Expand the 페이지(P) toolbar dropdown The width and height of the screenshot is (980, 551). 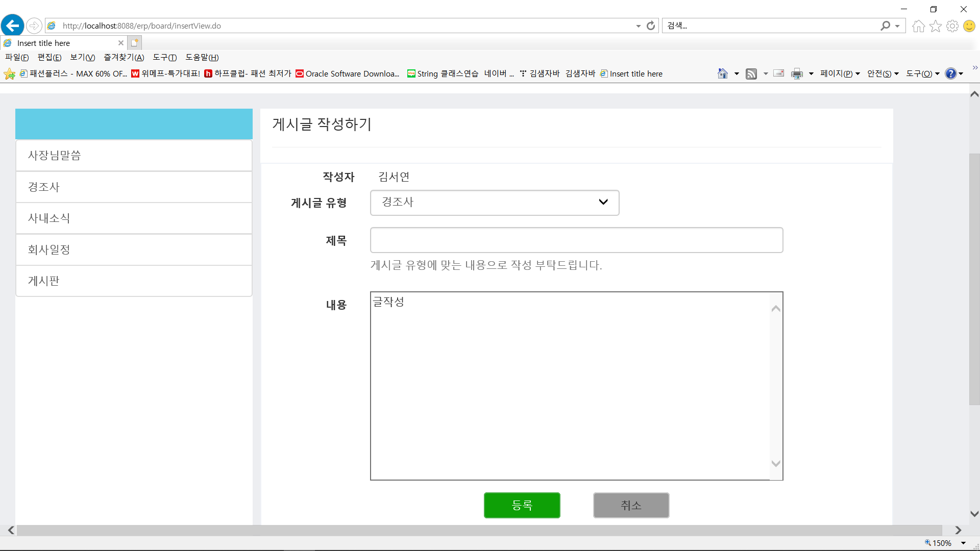pos(840,74)
